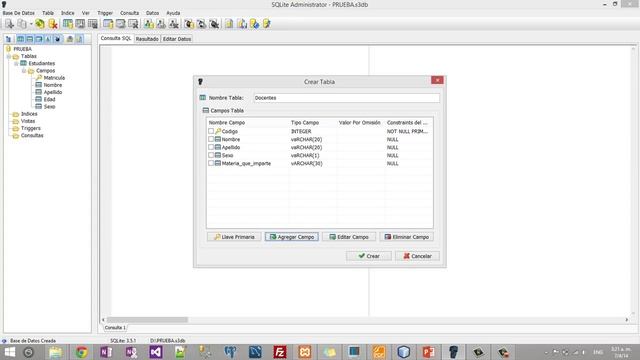Viewport: 640px width, 360px height.
Task: Click the Cancelar button
Action: [417, 256]
